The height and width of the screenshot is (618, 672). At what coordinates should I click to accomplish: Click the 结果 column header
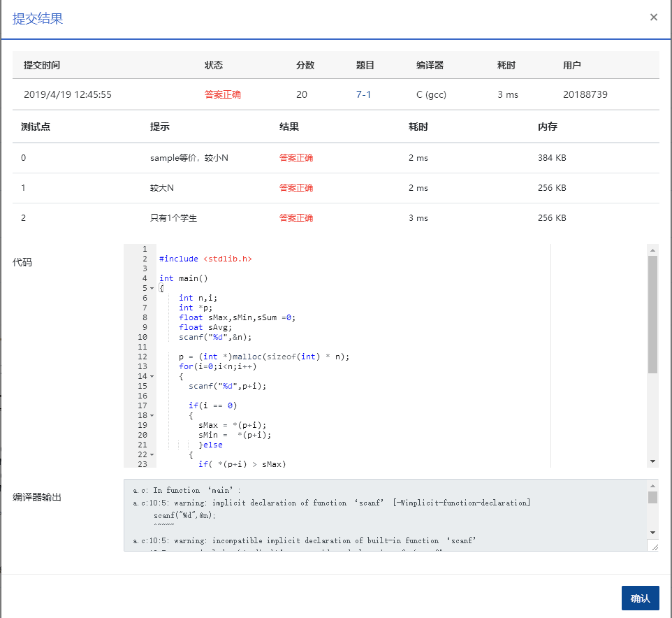tap(289, 127)
